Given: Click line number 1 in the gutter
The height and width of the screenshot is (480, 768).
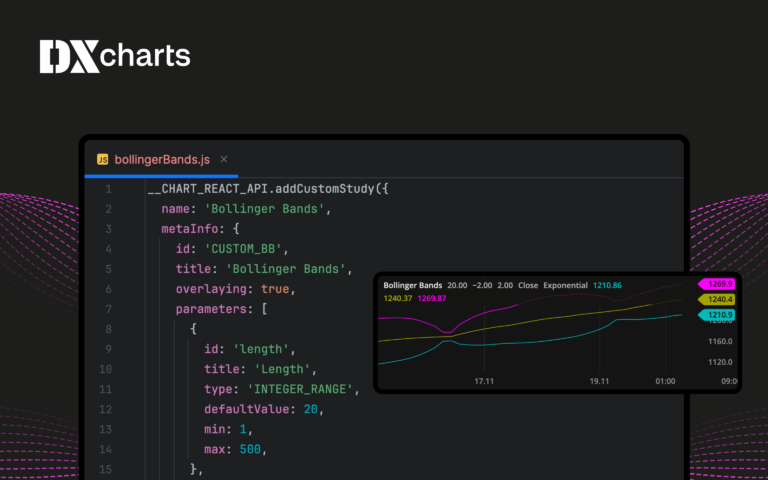Looking at the screenshot, I should pos(108,189).
